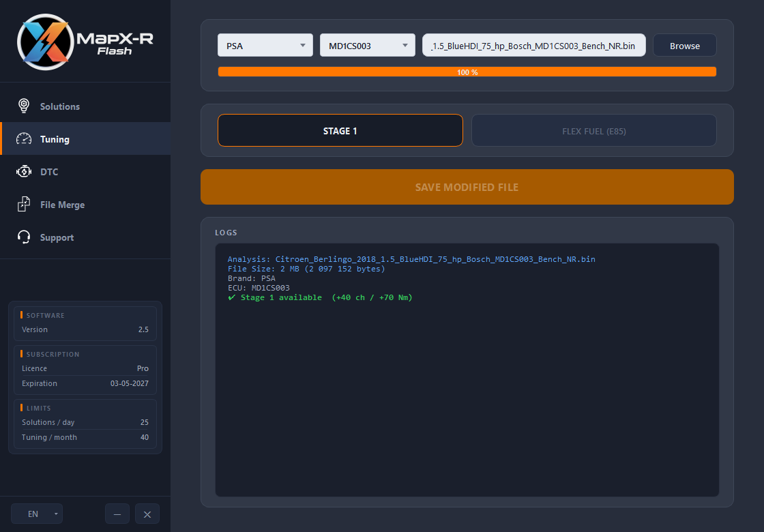
Task: Click the Licence value Pro
Action: (x=143, y=368)
